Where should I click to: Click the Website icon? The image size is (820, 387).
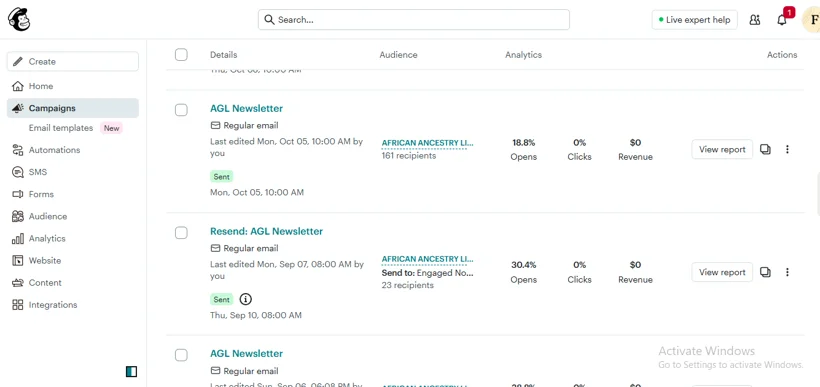coord(18,260)
